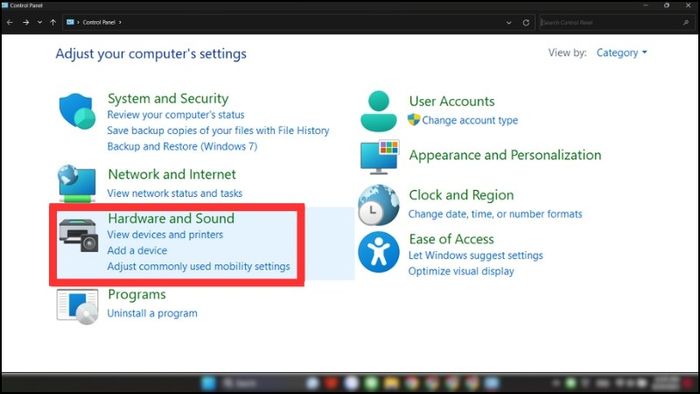Refresh the Control Panel view
700x394 pixels.
coord(526,22)
